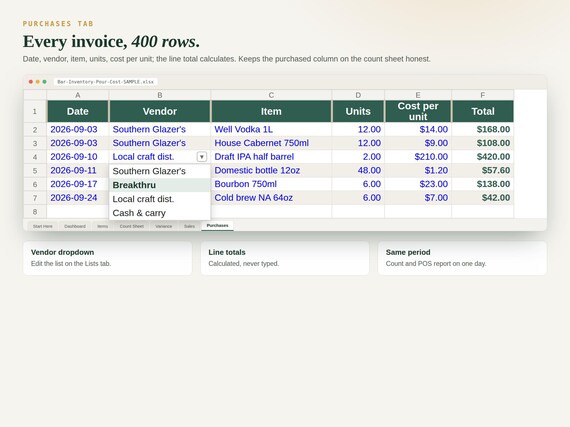The height and width of the screenshot is (427, 570).
Task: Click the Vendor dropdown info card
Action: click(108, 258)
